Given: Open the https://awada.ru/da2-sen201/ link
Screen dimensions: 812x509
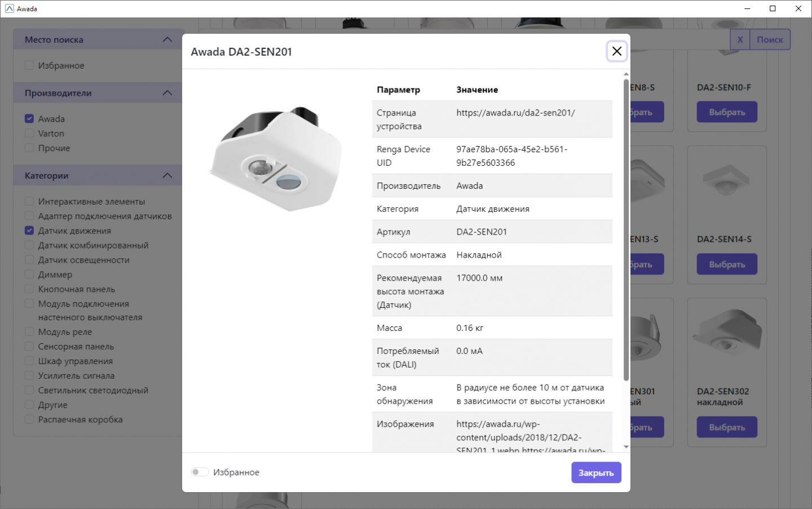Looking at the screenshot, I should point(515,113).
